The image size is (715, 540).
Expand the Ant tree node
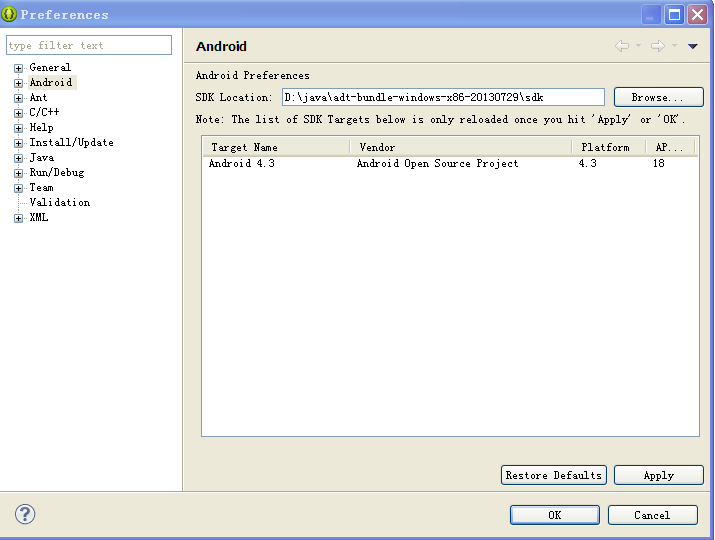coord(18,98)
